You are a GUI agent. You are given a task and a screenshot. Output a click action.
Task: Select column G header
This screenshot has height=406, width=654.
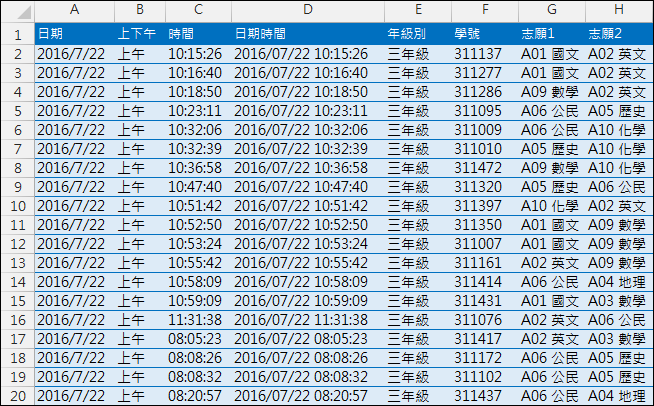pos(552,11)
